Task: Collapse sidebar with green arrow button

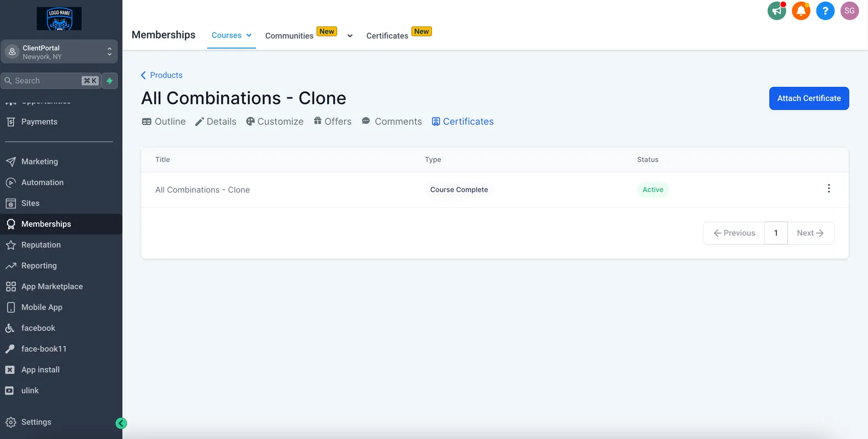Action: point(122,423)
